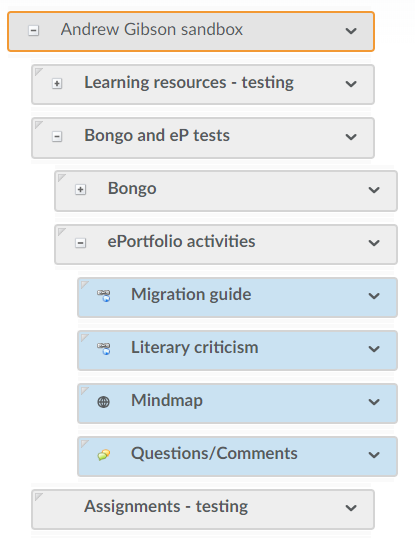Image resolution: width=415 pixels, height=538 pixels.
Task: Collapse the Andrew Gibson sandbox tree
Action: click(33, 31)
